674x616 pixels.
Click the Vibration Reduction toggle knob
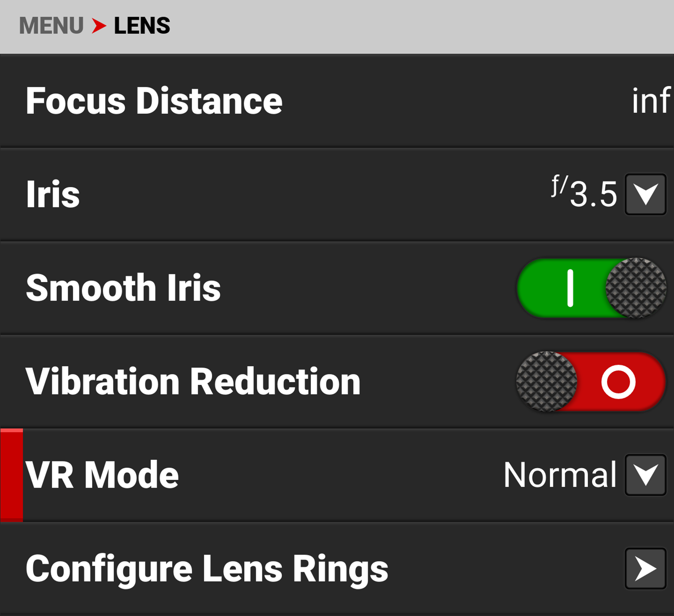547,382
